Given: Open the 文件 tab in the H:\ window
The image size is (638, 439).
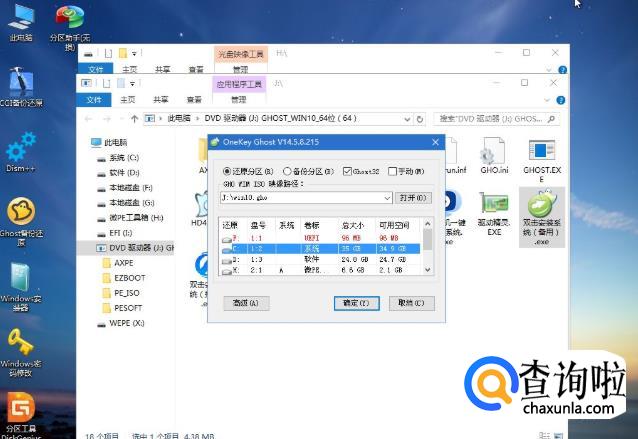Looking at the screenshot, I should pos(96,69).
